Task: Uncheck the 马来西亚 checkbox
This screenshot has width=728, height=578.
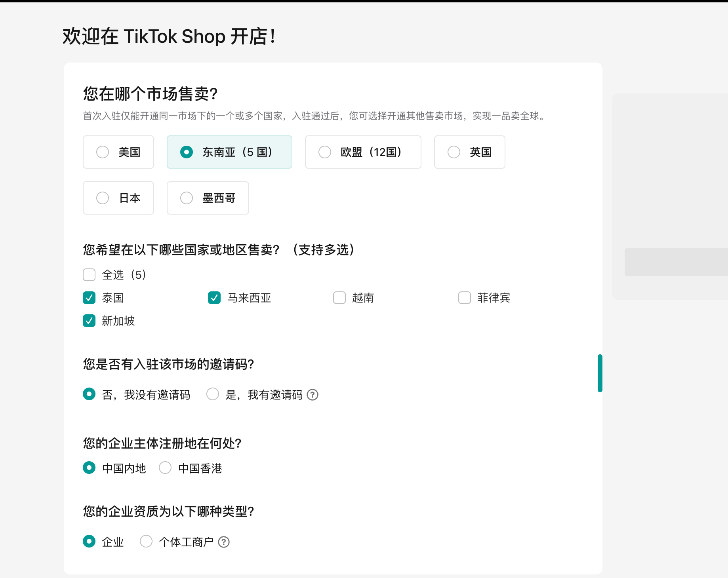Action: 214,298
